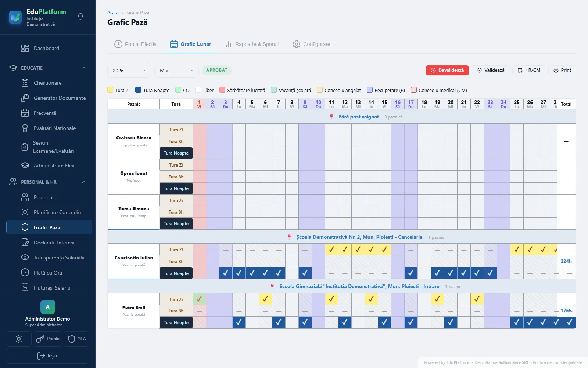Open Rapoarte & Sporuri tab

(x=252, y=44)
